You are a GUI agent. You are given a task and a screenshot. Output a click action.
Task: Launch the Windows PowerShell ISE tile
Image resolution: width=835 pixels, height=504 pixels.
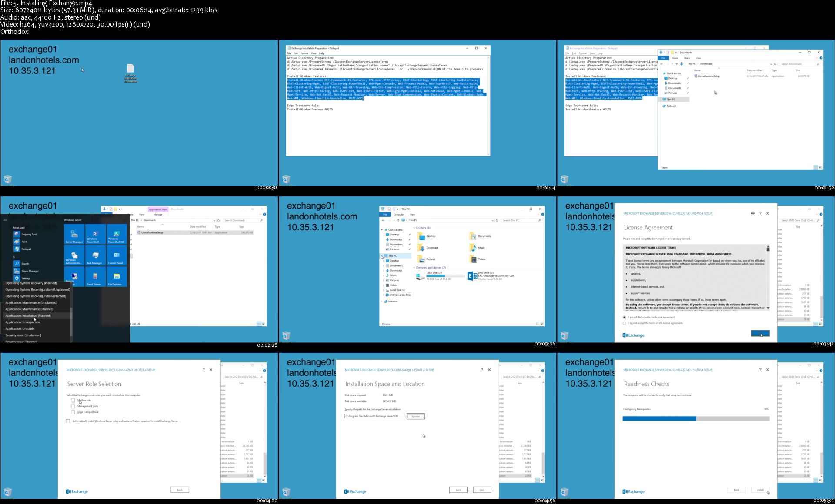coord(117,234)
